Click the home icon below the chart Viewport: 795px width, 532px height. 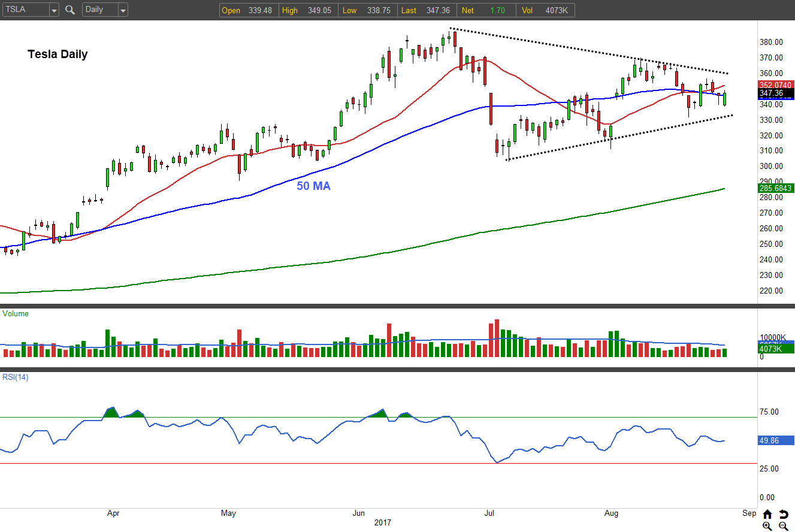click(x=767, y=514)
